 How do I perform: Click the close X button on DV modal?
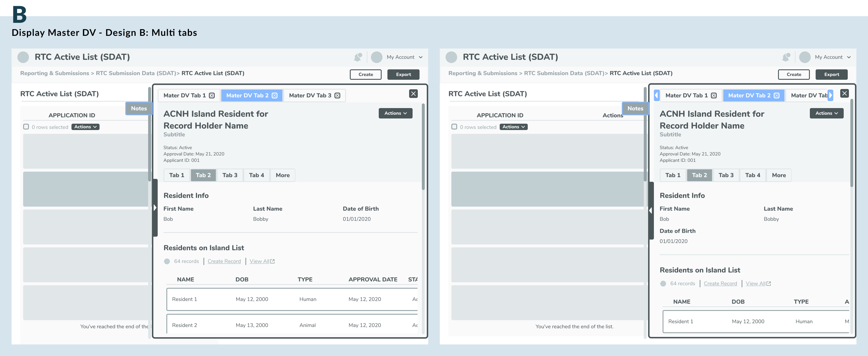tap(413, 92)
